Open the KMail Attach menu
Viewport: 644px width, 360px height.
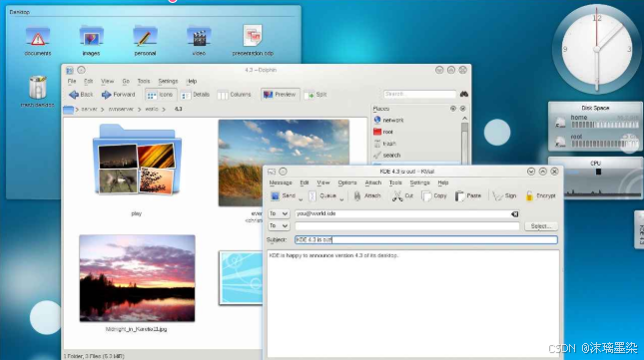[x=373, y=182]
